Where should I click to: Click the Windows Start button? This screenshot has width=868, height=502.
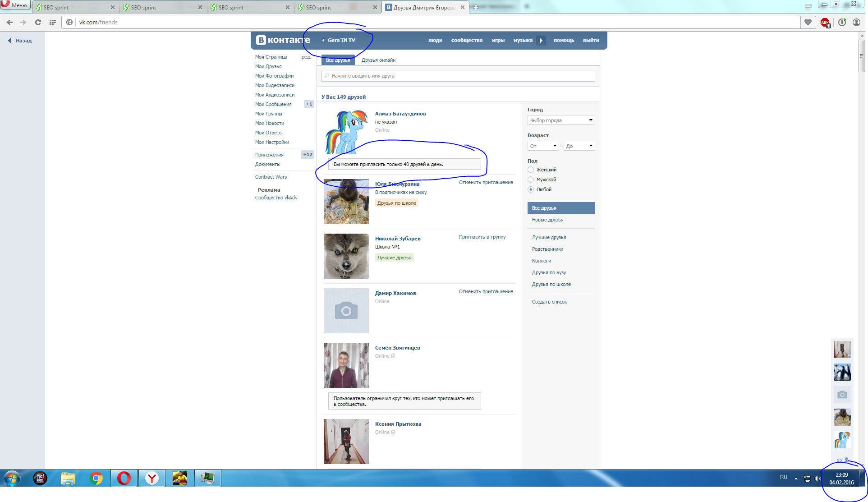pyautogui.click(x=12, y=478)
